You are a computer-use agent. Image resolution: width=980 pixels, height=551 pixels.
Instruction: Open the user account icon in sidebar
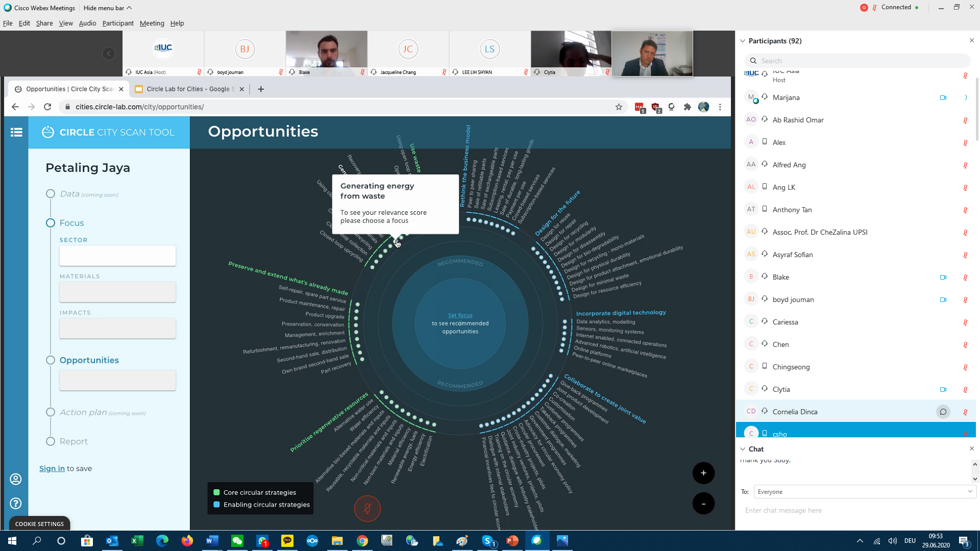pyautogui.click(x=16, y=479)
